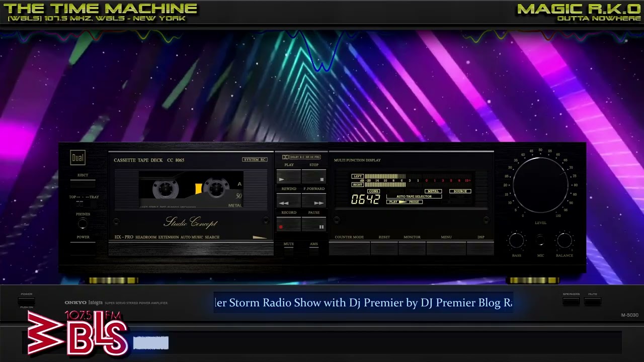Click the PLAY/PAUSE status indicator on display

pyautogui.click(x=404, y=202)
